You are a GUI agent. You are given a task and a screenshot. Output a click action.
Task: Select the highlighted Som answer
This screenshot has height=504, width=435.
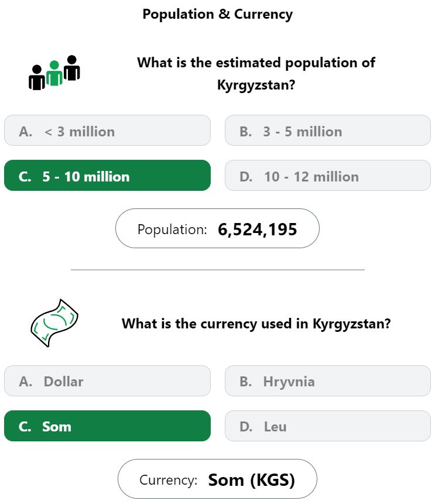click(107, 426)
